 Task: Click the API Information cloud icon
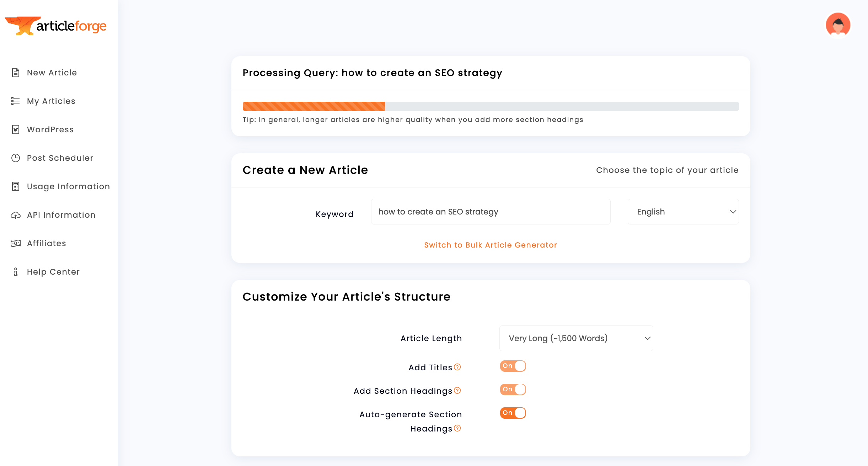pyautogui.click(x=15, y=215)
